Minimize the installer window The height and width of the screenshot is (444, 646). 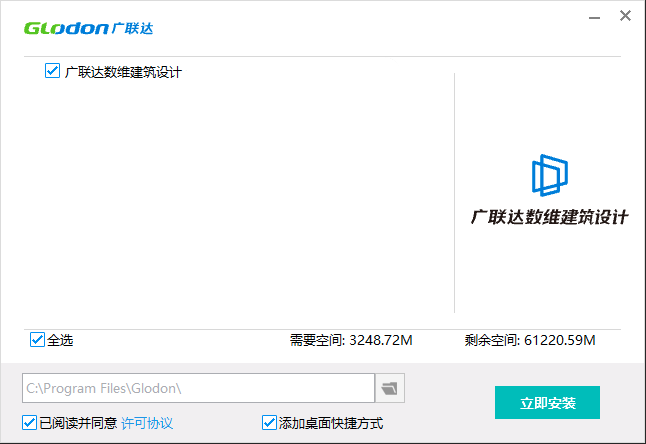[x=594, y=17]
